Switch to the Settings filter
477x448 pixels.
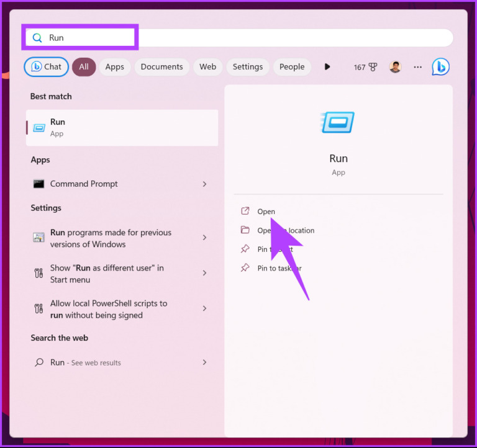(248, 66)
